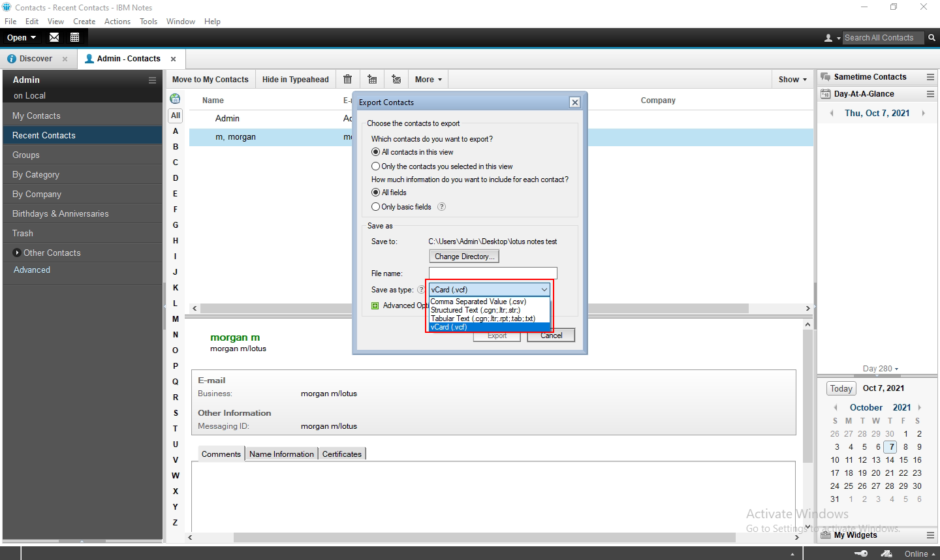Click the File name input field

pos(493,273)
